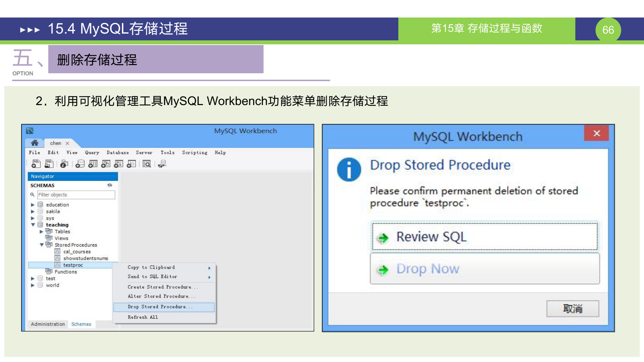Click the Drop Now button
Image resolution: width=644 pixels, height=362 pixels.
485,268
